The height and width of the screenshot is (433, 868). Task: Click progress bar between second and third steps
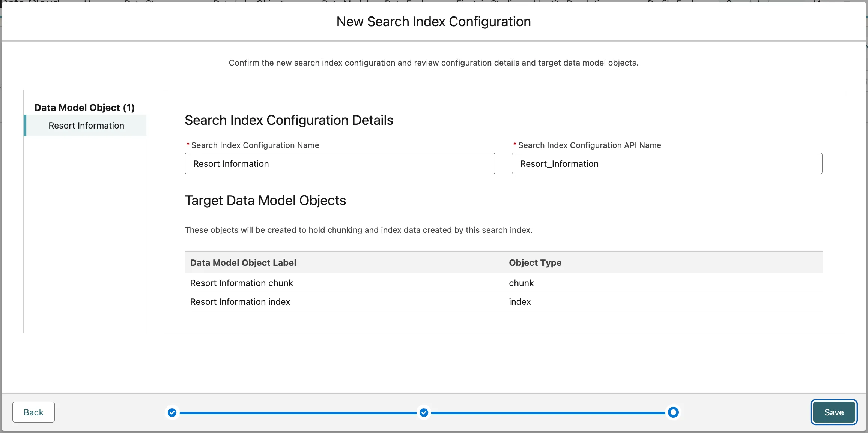click(548, 413)
